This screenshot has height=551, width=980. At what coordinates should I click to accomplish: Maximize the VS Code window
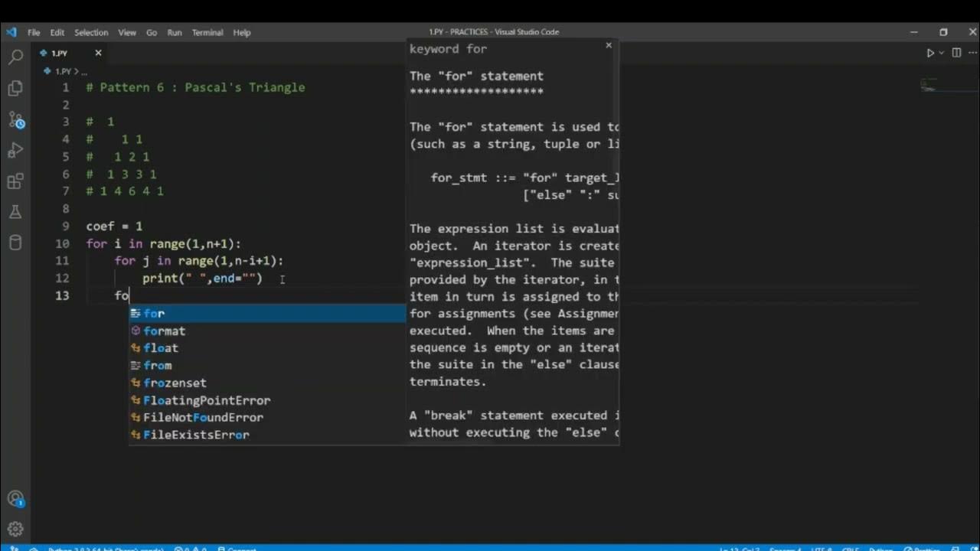[x=943, y=32]
